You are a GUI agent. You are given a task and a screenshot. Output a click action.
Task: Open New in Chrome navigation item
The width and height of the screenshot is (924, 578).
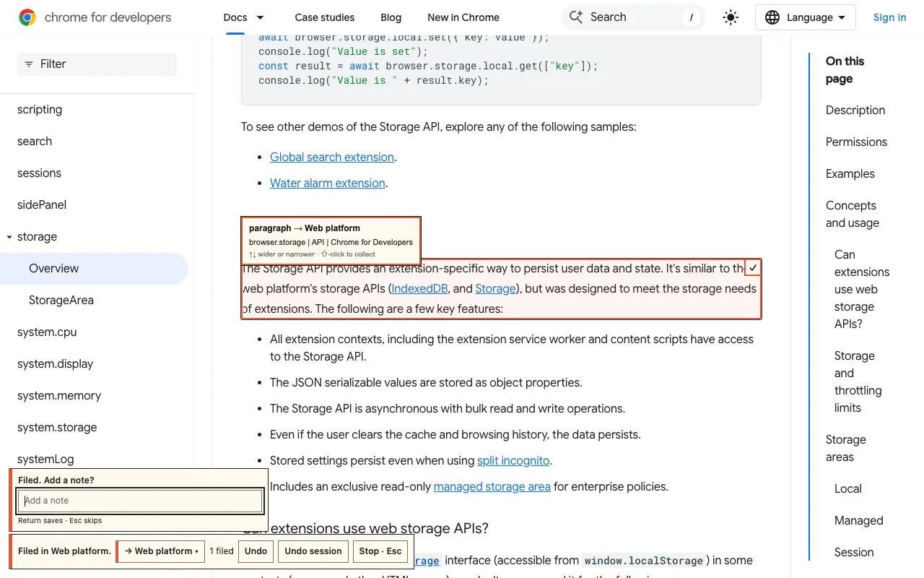(463, 17)
